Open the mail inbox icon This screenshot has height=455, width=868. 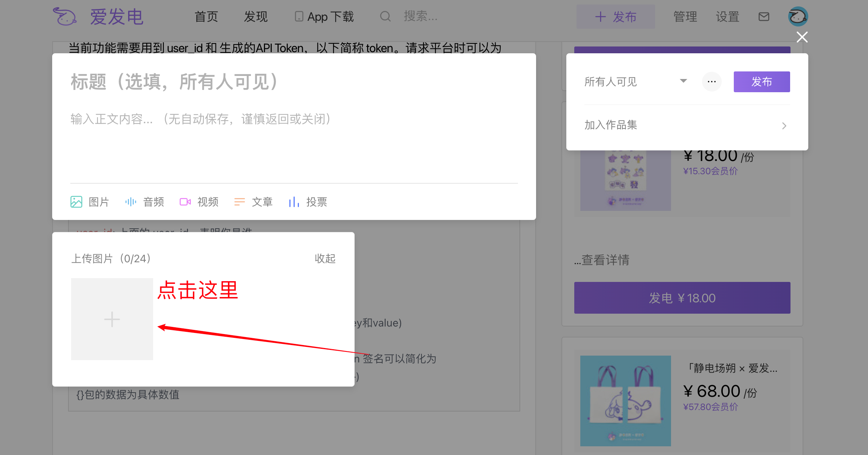[x=764, y=17]
